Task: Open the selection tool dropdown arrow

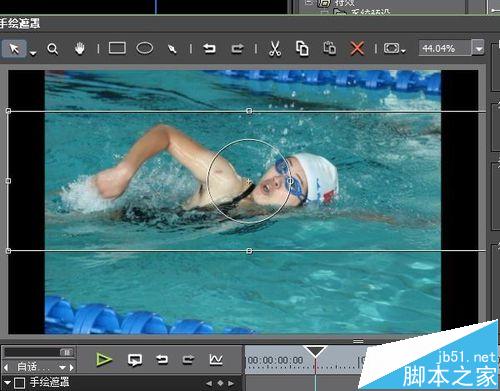Action: click(x=33, y=53)
